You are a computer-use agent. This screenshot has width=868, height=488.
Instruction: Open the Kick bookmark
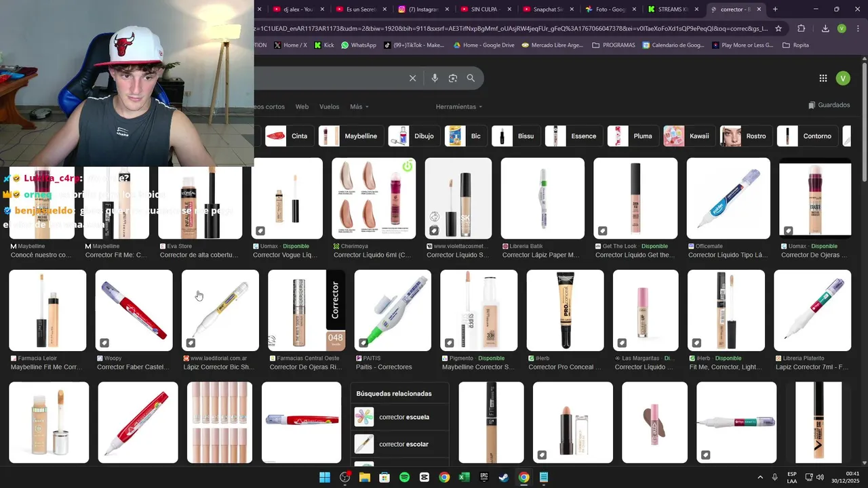point(324,45)
